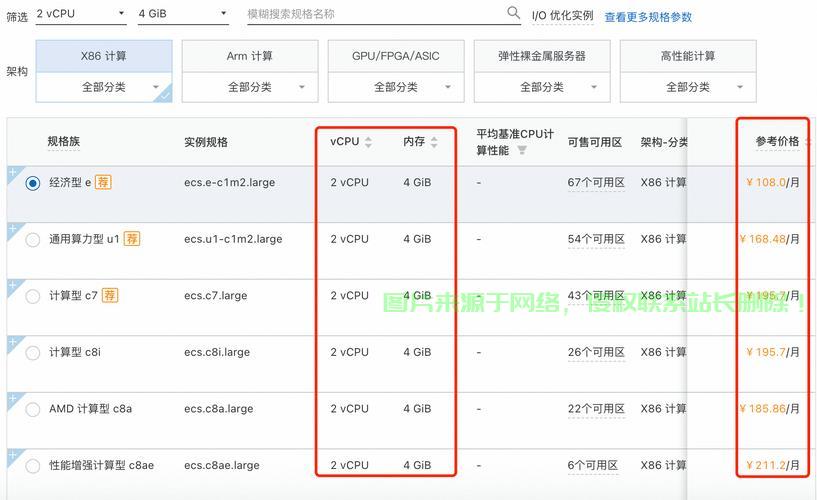
Task: Select 性能增强计算型 c8ae radio button
Action: click(33, 466)
